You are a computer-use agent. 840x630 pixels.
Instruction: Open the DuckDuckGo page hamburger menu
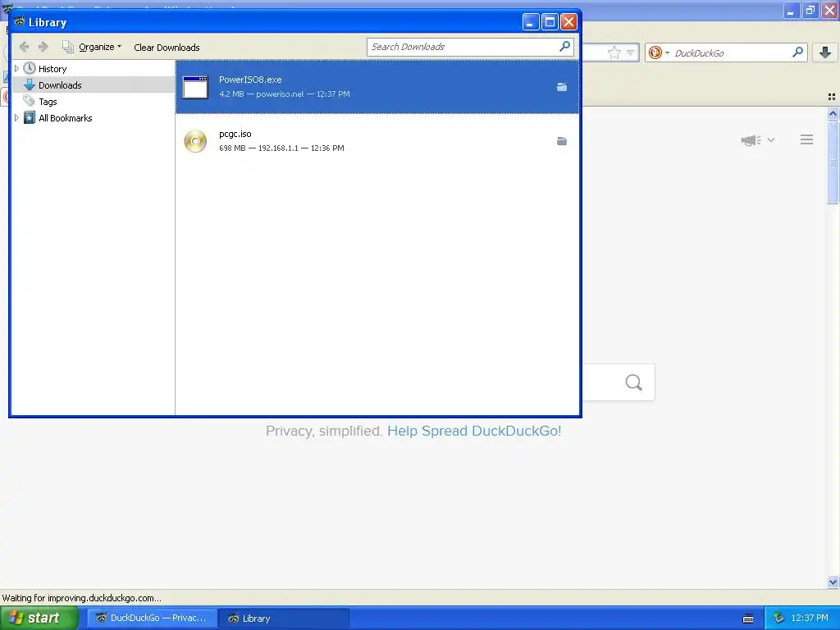click(807, 139)
